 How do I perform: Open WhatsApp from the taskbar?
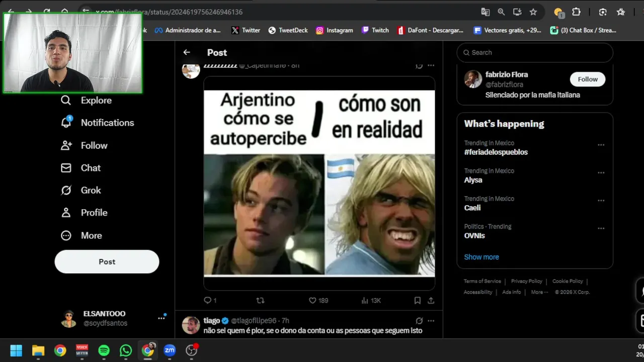pyautogui.click(x=126, y=350)
